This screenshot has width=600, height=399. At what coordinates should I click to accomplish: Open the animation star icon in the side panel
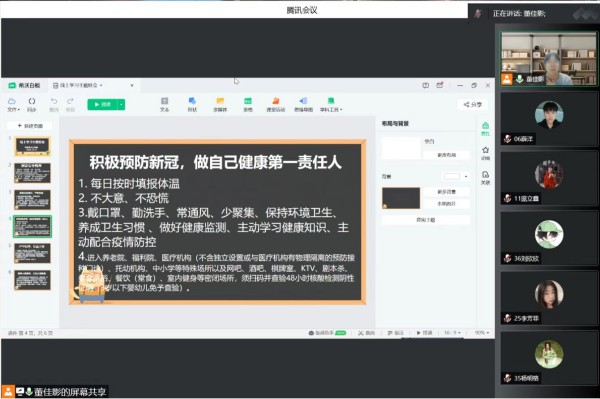[486, 150]
